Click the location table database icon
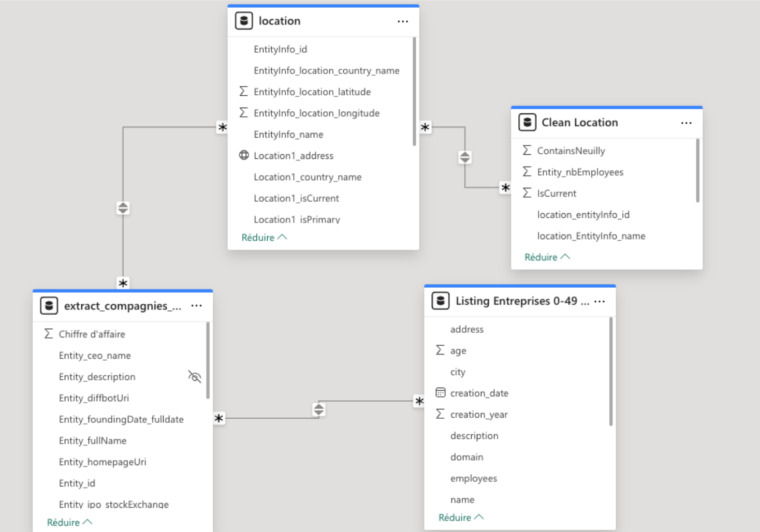 click(244, 21)
